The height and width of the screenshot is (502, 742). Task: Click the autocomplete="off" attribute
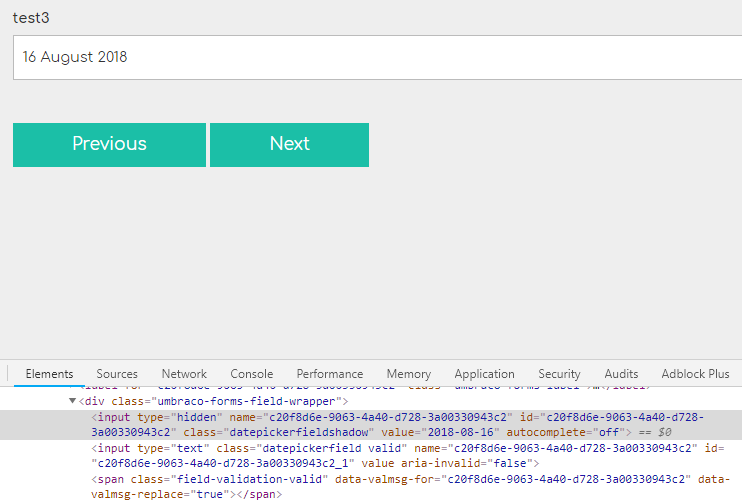[x=565, y=432]
